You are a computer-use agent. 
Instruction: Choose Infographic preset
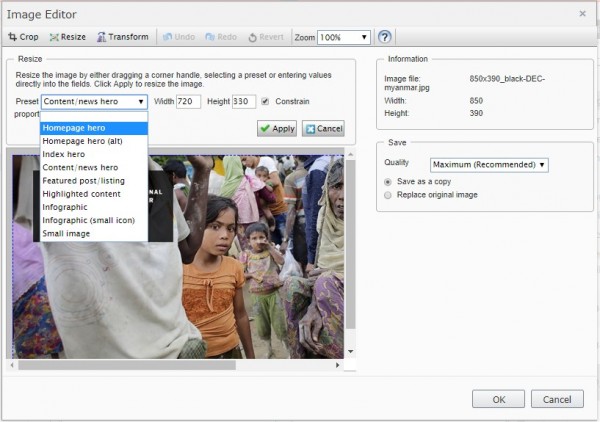94,207
